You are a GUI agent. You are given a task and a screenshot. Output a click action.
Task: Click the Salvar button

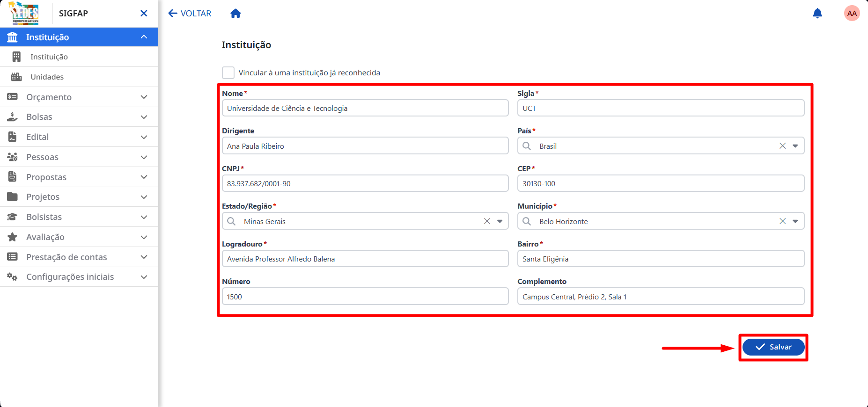(x=773, y=347)
